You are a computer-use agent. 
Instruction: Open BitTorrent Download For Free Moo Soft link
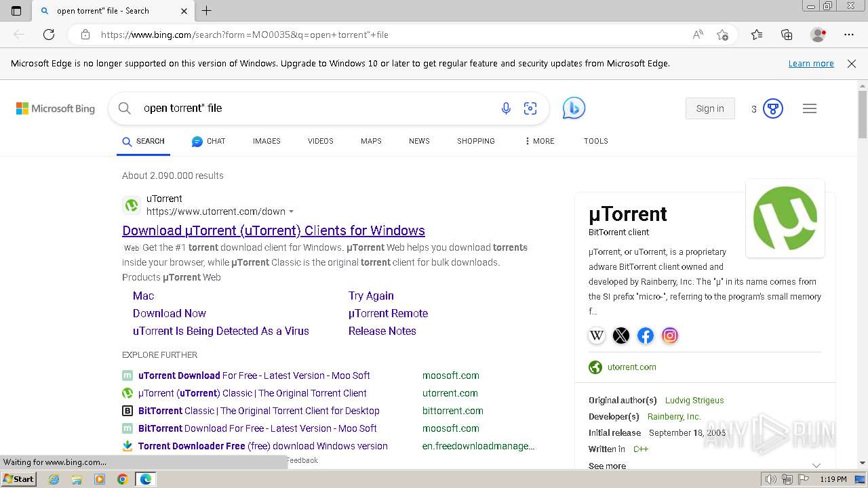click(258, 428)
